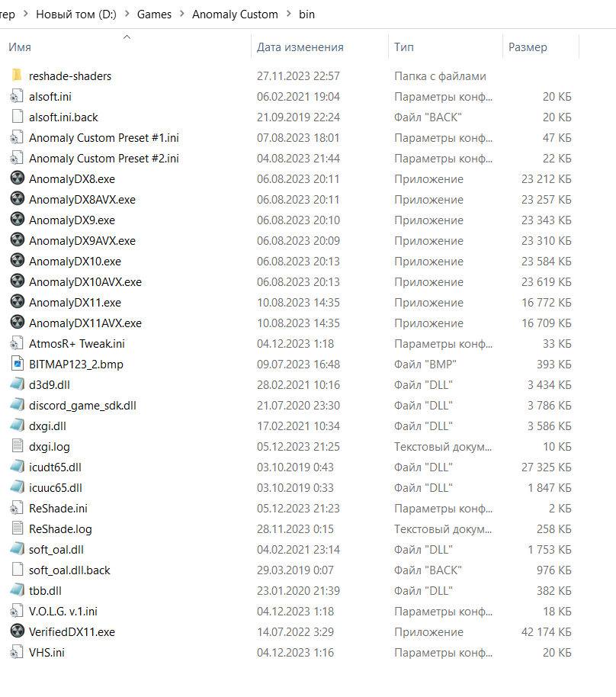Click the dxgi.log text document icon
Viewport: 616px width, 697px height.
tap(17, 446)
